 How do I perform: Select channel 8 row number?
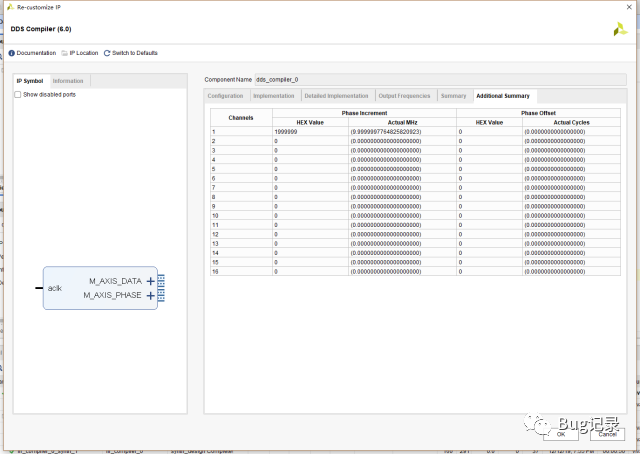click(x=241, y=197)
